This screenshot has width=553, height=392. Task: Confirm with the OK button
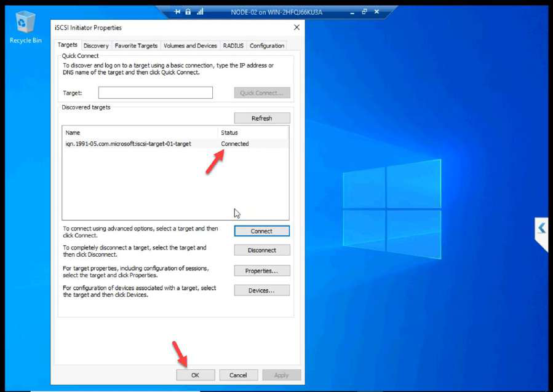pos(196,375)
